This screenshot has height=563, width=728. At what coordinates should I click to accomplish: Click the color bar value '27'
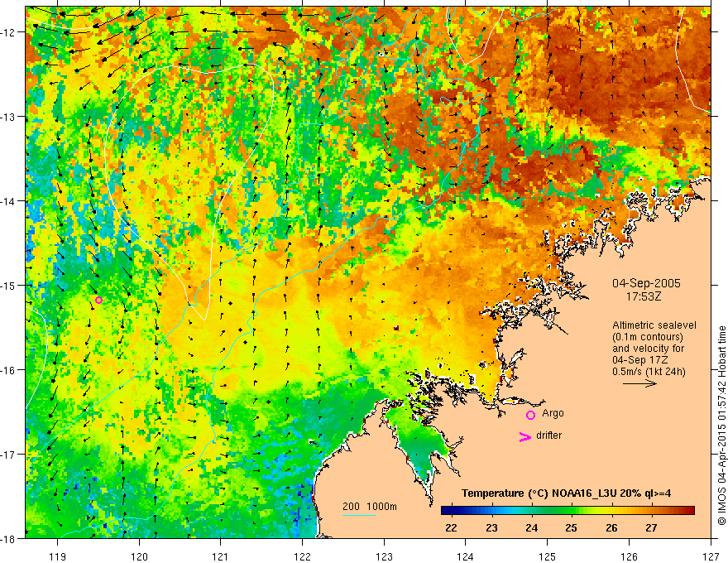pyautogui.click(x=652, y=527)
